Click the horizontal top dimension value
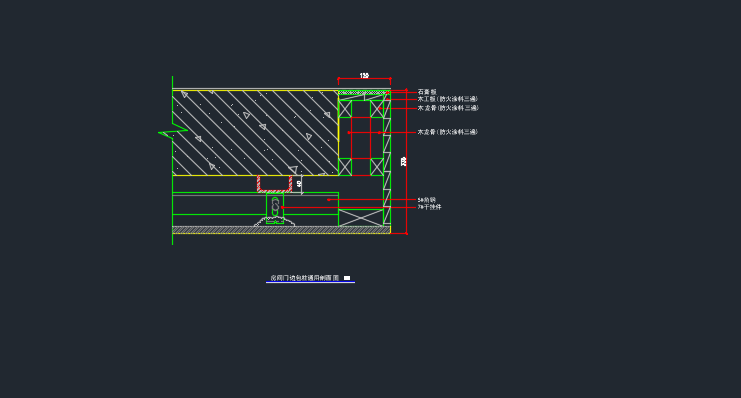Image resolution: width=741 pixels, height=398 pixels. pos(364,76)
